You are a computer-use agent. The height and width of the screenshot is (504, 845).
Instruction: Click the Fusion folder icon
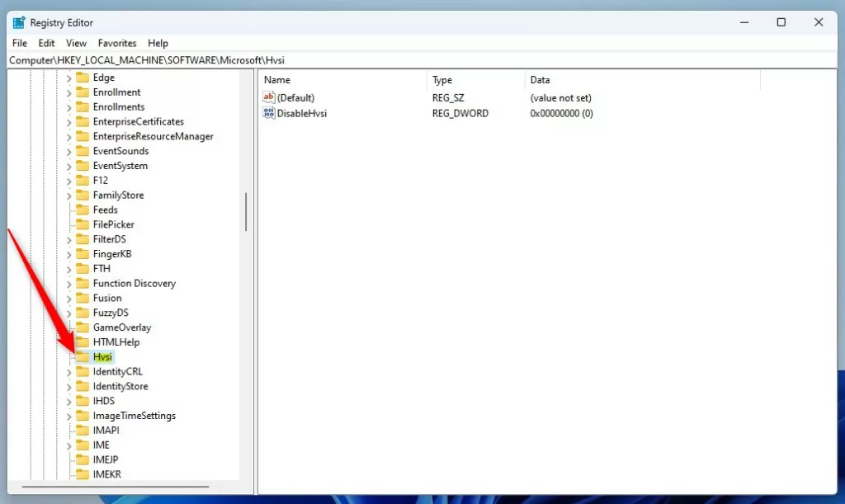click(83, 298)
